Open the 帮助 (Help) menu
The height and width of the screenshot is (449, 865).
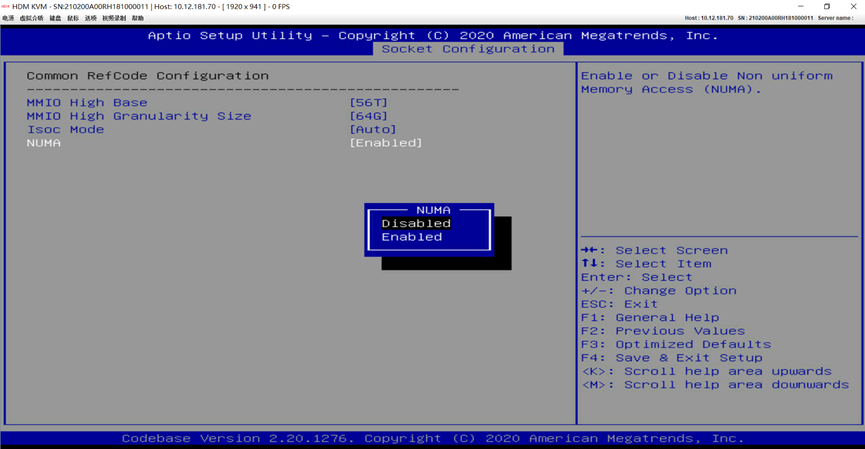(138, 18)
